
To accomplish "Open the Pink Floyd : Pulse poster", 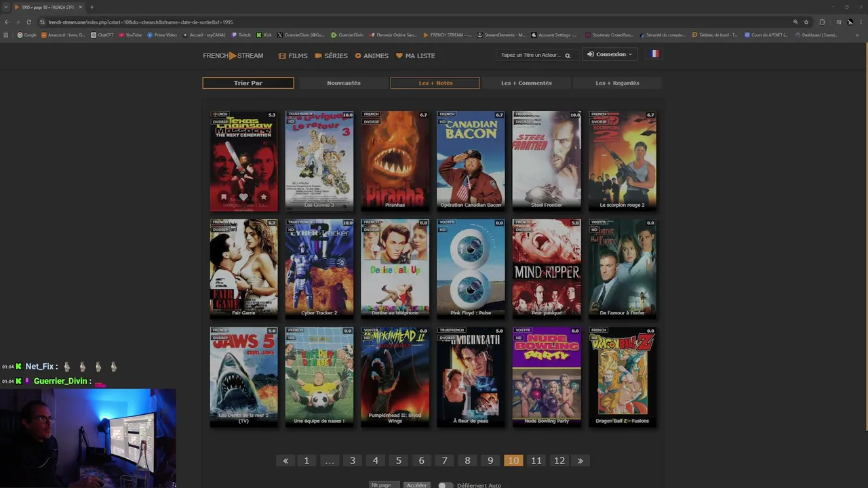I will coord(471,268).
